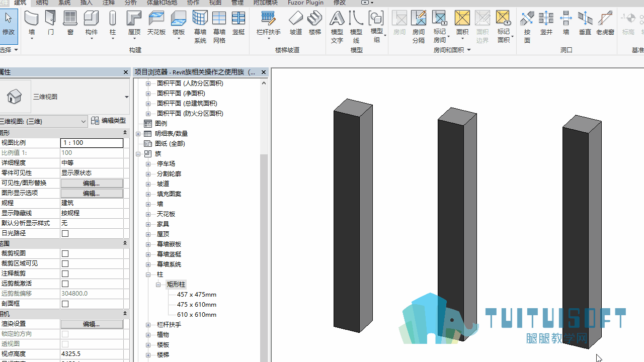Click 编辑 button for 图形显示选项
Screen dimensions: 644x362
(92, 193)
